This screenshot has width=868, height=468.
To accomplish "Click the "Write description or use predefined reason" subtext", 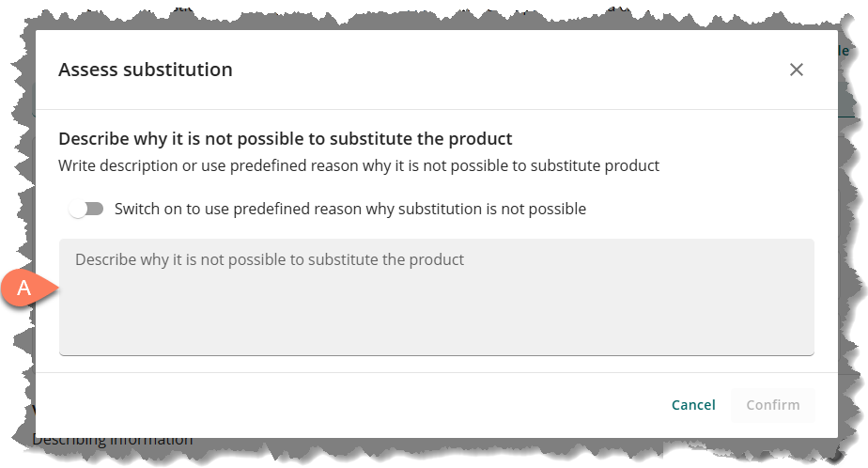I will (x=358, y=165).
